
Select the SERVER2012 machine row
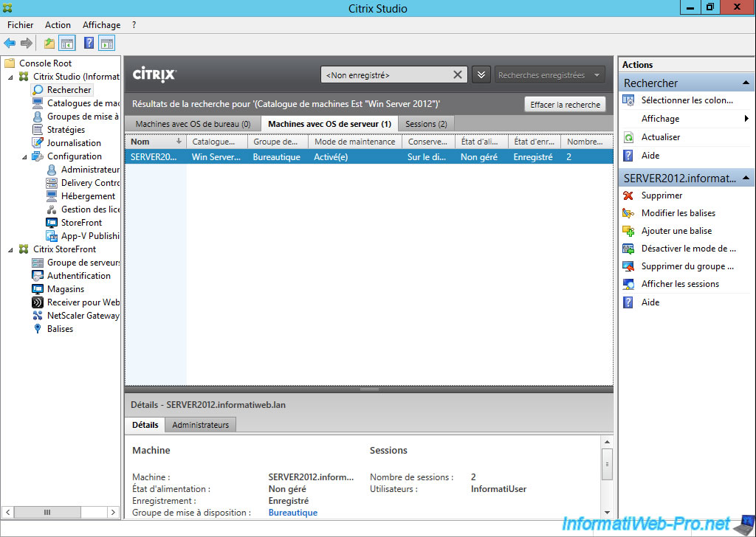tap(369, 157)
